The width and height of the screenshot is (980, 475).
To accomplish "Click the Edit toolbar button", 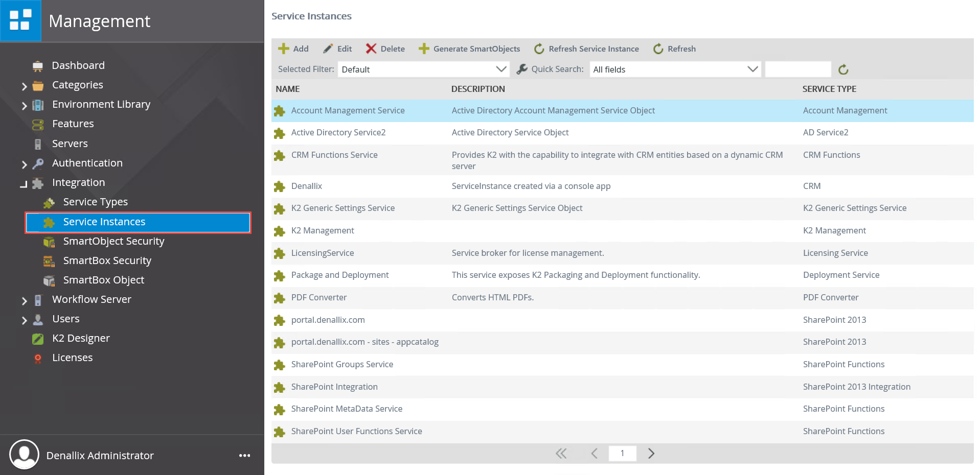I will click(x=337, y=49).
